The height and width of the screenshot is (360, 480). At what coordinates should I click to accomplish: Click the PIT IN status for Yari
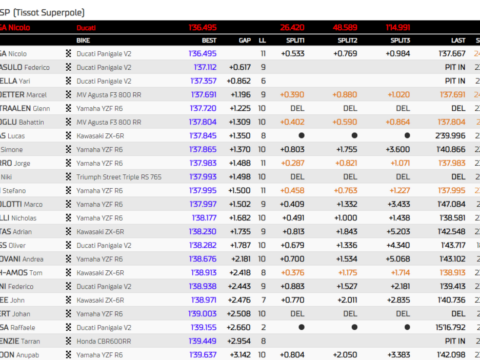[455, 81]
